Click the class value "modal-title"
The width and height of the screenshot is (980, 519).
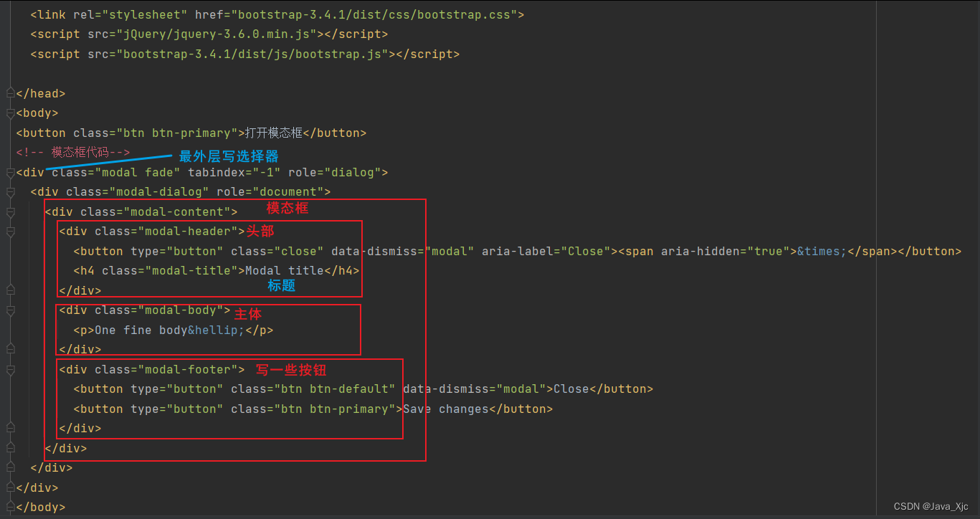[191, 271]
